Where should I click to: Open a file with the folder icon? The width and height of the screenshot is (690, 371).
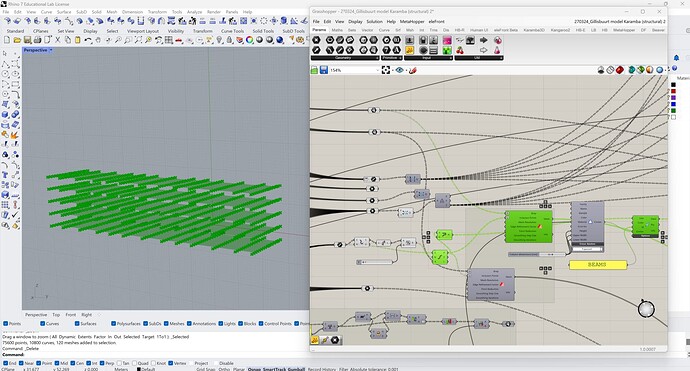click(x=17, y=40)
